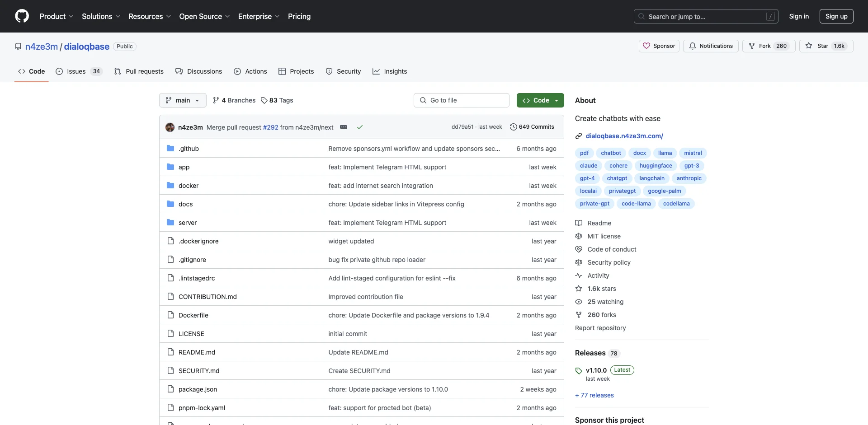Select the huggingface topic tag
Screen dimensions: 868x425
click(x=656, y=166)
